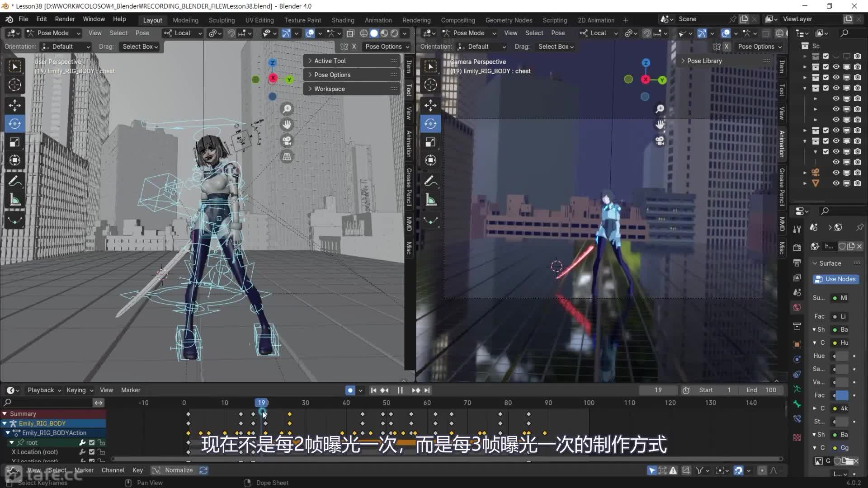868x488 pixels.
Task: Expand the Pose Options panel
Action: (332, 75)
